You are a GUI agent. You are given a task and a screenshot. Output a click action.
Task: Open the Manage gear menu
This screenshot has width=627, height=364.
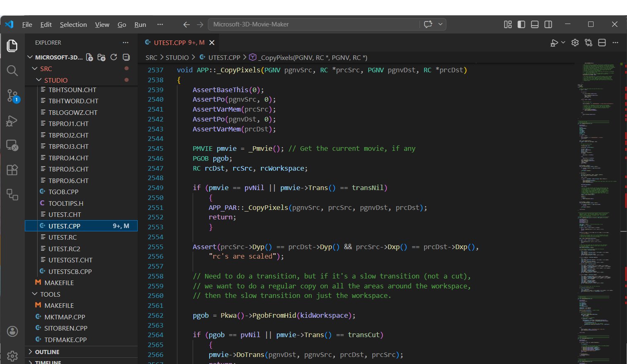[x=12, y=356]
